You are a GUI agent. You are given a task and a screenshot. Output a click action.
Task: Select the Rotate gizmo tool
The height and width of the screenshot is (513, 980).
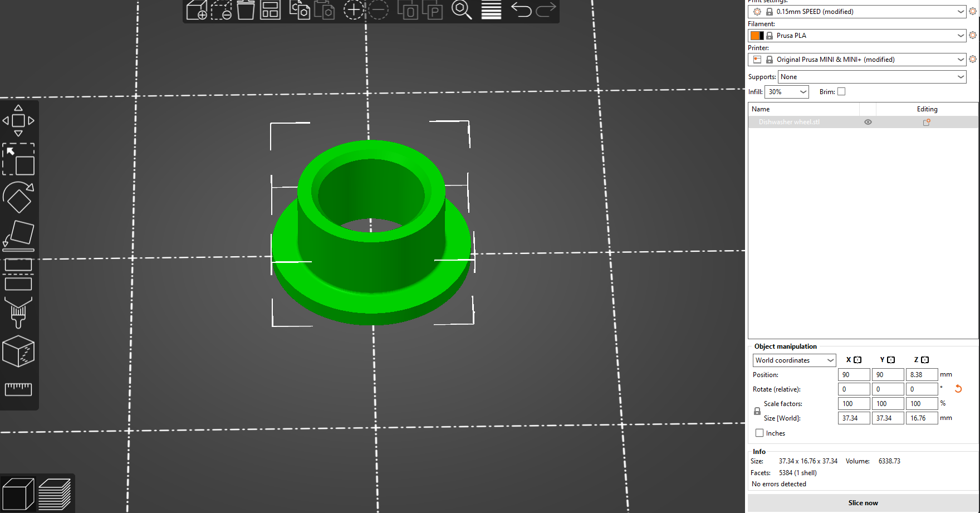[x=18, y=197]
